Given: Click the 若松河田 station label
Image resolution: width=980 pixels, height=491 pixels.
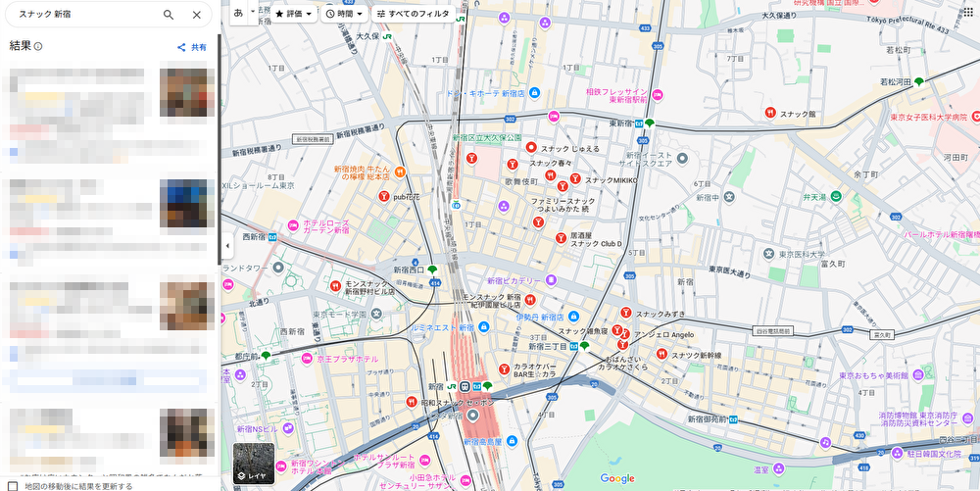Looking at the screenshot, I should coord(896,82).
